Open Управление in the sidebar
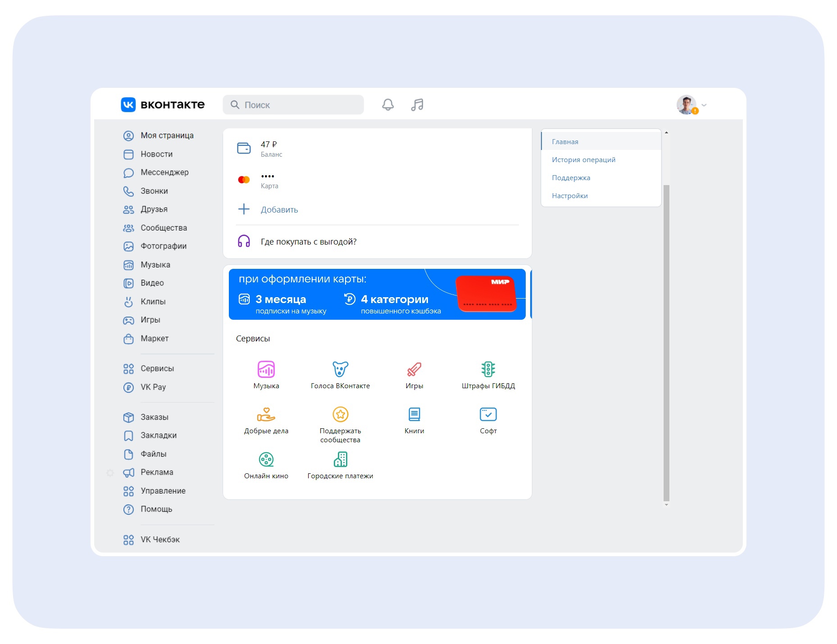 (155, 491)
